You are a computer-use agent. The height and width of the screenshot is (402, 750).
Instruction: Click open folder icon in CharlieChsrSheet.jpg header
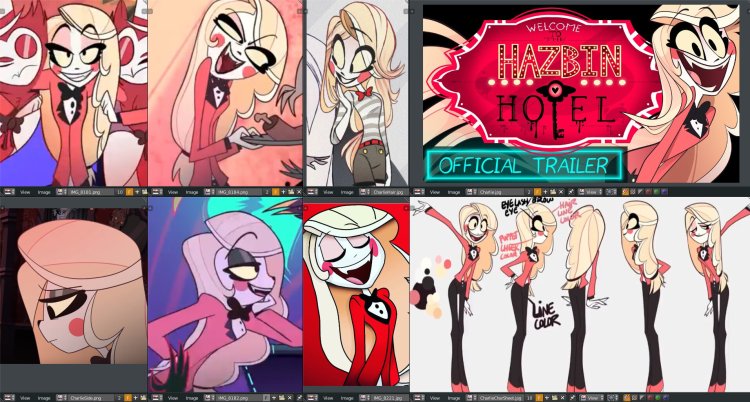coord(554,397)
